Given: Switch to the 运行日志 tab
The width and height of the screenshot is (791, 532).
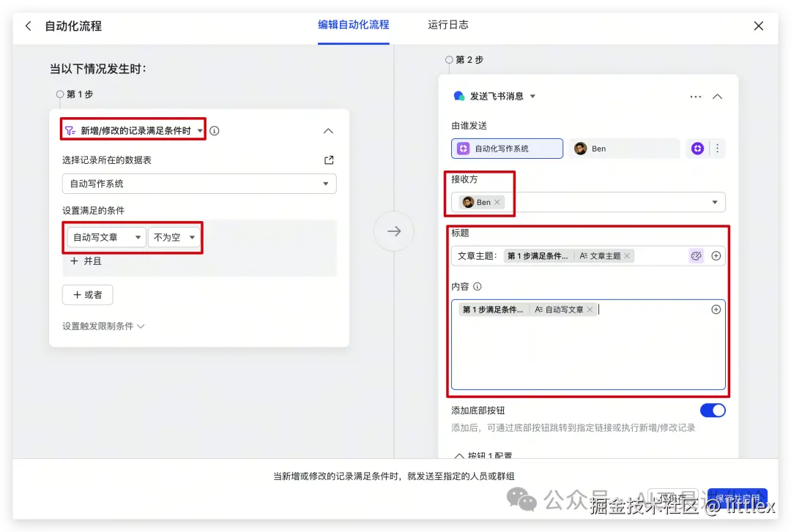Looking at the screenshot, I should point(448,25).
